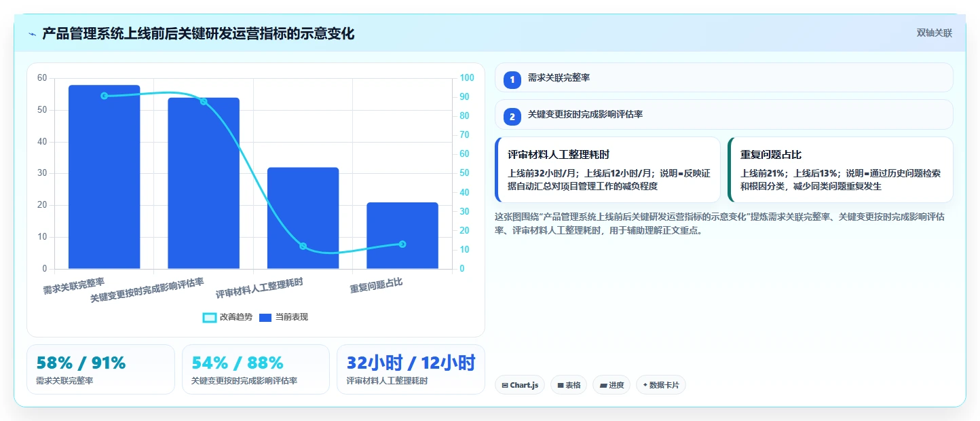Click trend line point inside 评审材料 bar

303,246
